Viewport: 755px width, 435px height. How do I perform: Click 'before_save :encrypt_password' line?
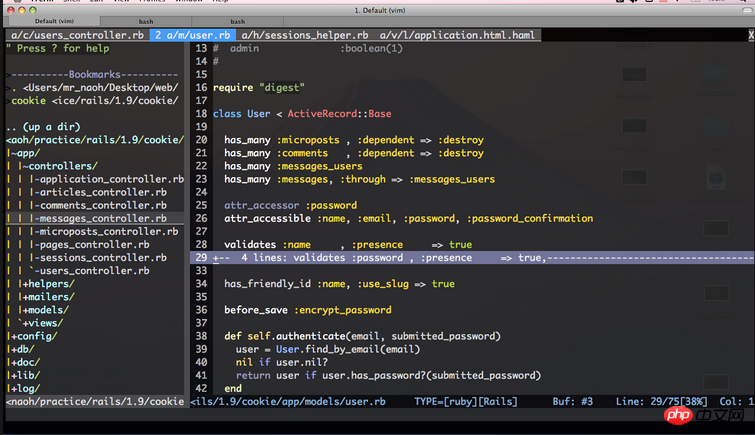tap(308, 310)
